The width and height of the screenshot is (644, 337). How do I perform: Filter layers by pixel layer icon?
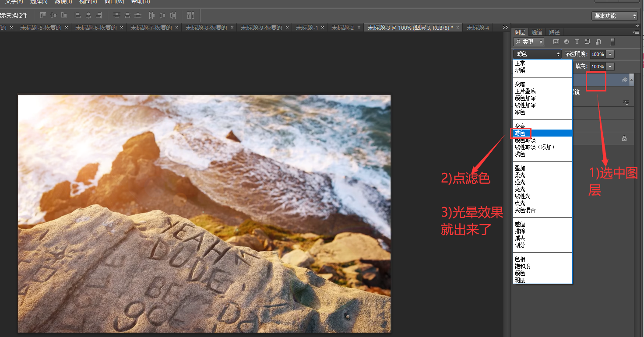[556, 42]
